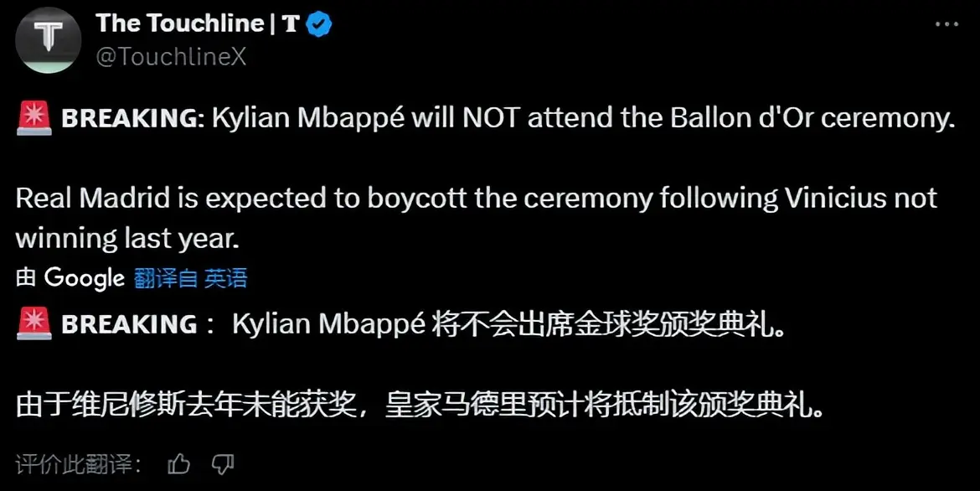Open the @TouchlineX handle link
Viewport: 980px width, 491px height.
[171, 56]
